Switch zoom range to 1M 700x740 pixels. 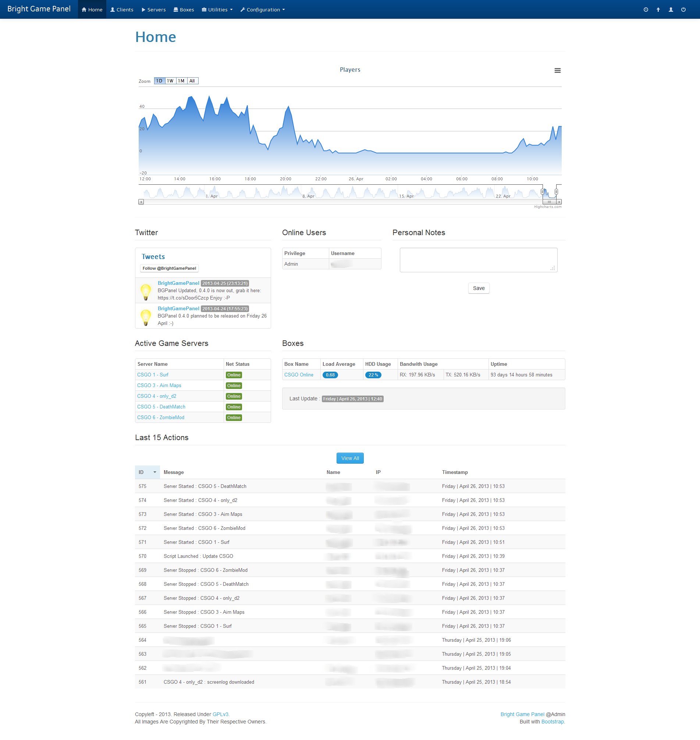click(181, 81)
